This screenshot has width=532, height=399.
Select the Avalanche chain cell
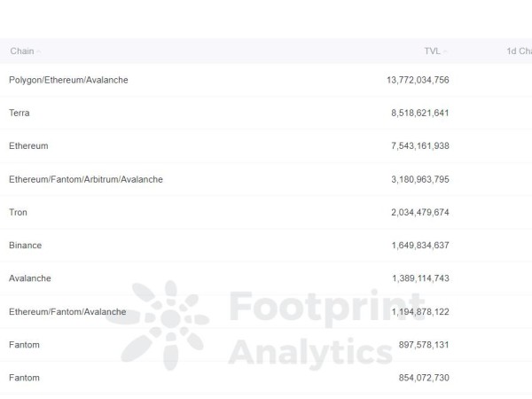click(30, 278)
